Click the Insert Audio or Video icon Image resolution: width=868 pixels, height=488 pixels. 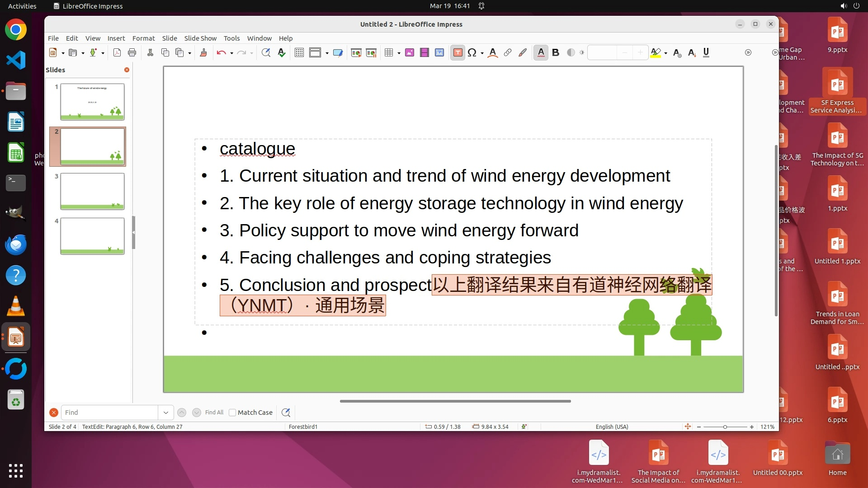coord(425,53)
